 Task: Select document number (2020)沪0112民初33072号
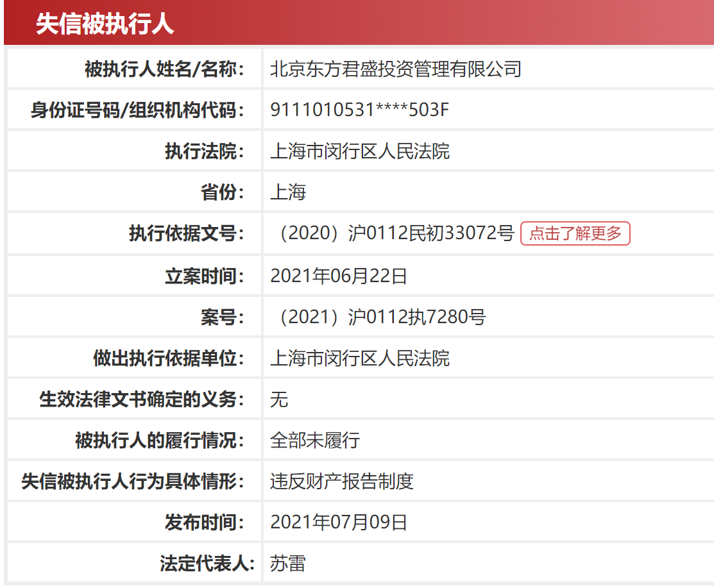tap(395, 233)
